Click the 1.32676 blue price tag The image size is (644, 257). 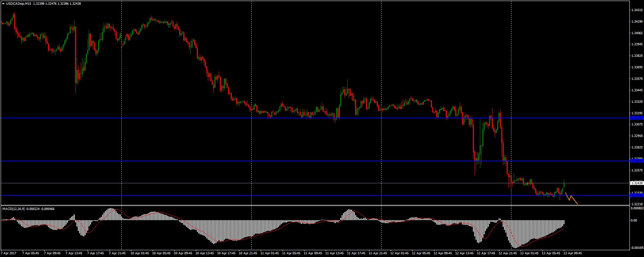637,161
